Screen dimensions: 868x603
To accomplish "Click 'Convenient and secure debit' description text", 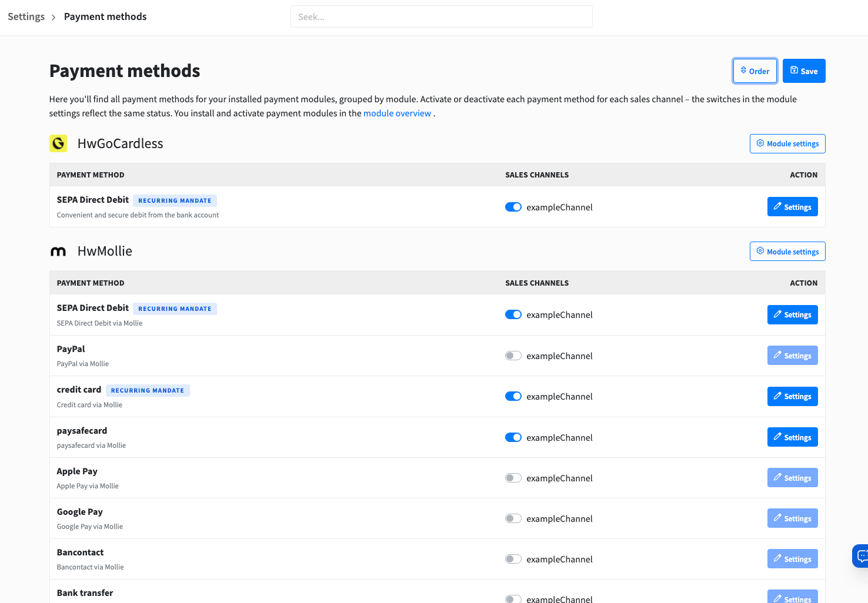I will coord(138,215).
